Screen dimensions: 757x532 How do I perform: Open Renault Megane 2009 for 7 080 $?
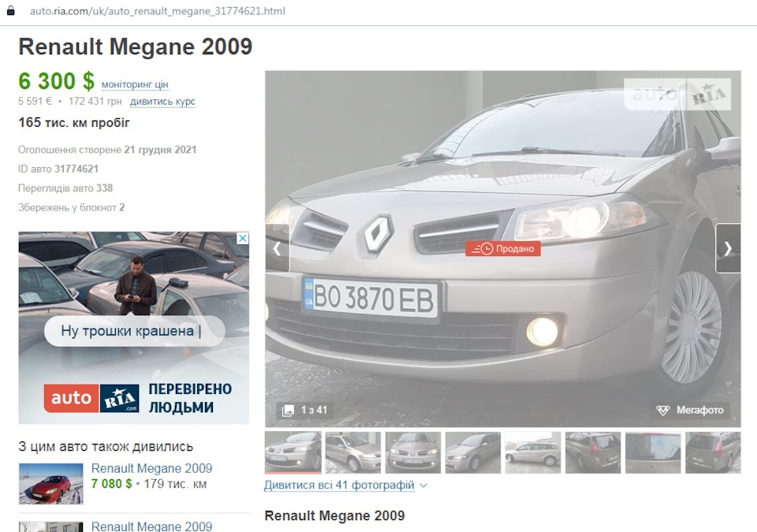point(151,468)
